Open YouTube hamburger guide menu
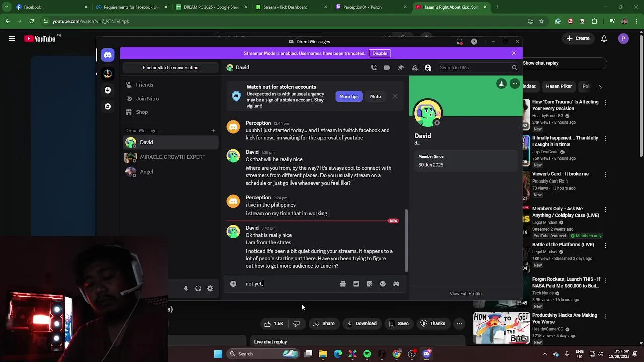Screen dimensions: 644x362 tap(12, 39)
